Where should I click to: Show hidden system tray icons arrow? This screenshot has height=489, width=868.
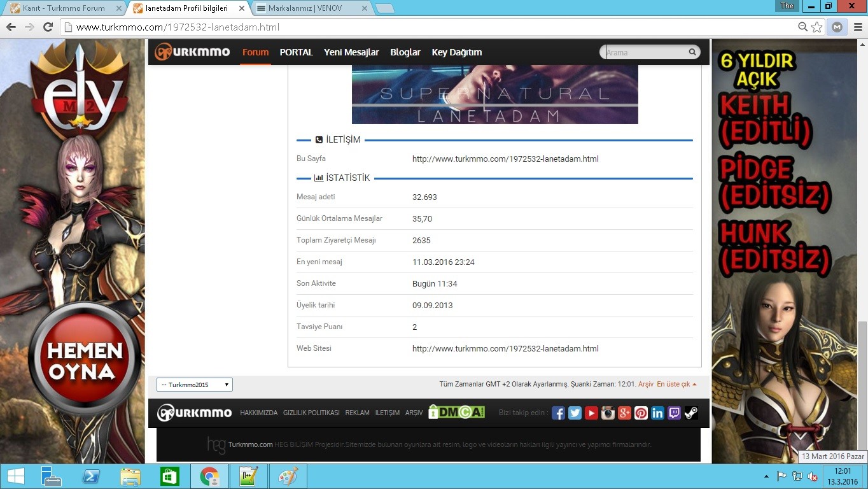coord(766,476)
